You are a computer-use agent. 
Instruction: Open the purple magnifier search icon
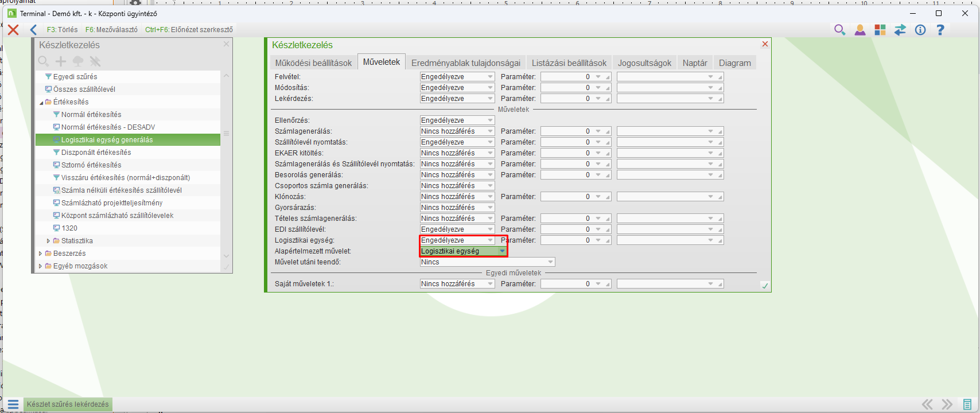(839, 30)
